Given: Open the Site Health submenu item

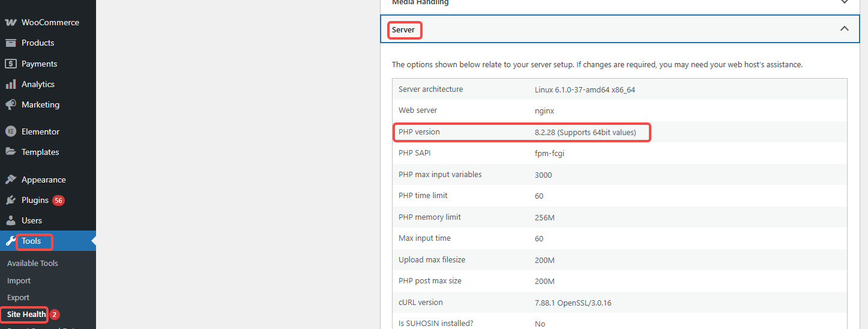Looking at the screenshot, I should 26,314.
